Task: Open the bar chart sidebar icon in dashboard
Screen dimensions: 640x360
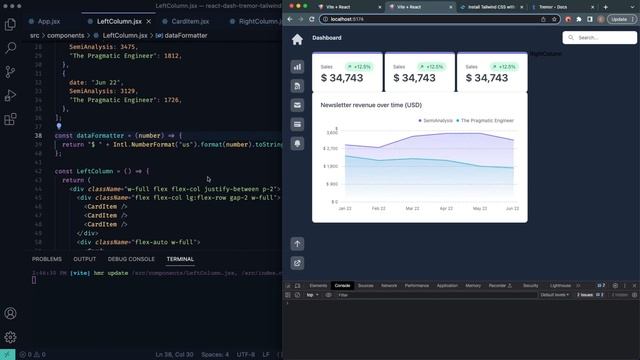Action: [x=297, y=67]
